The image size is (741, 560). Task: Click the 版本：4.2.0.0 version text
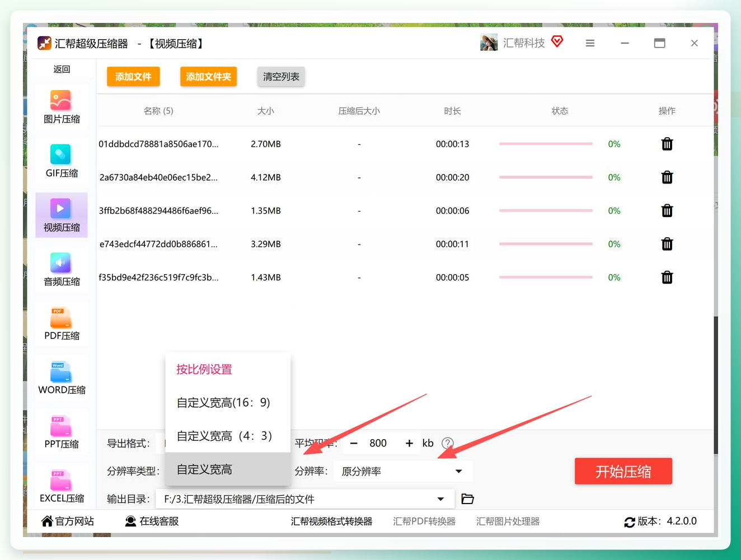coord(667,521)
